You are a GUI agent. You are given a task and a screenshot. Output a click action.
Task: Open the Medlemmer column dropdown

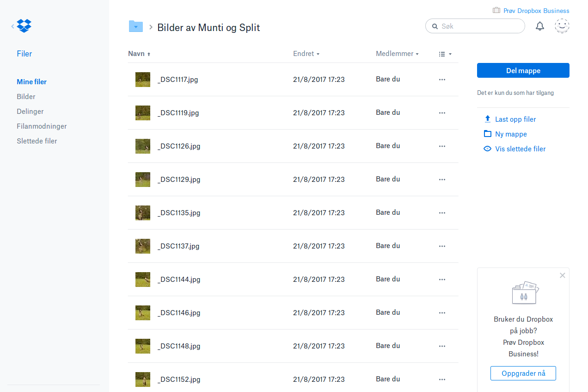coord(398,54)
